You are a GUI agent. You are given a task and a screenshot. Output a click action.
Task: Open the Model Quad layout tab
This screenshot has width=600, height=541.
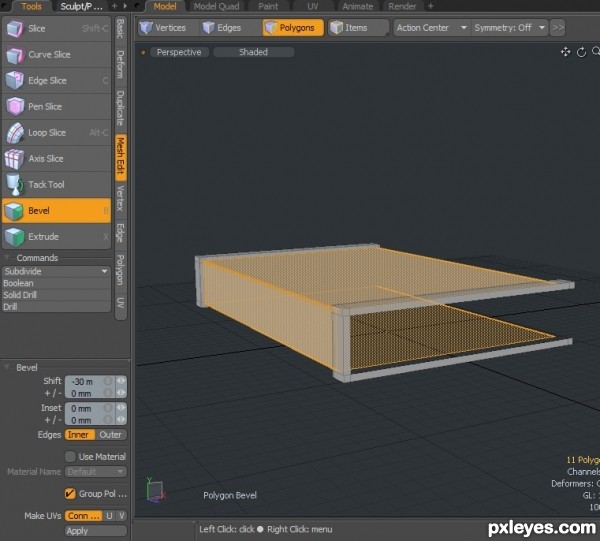point(217,7)
